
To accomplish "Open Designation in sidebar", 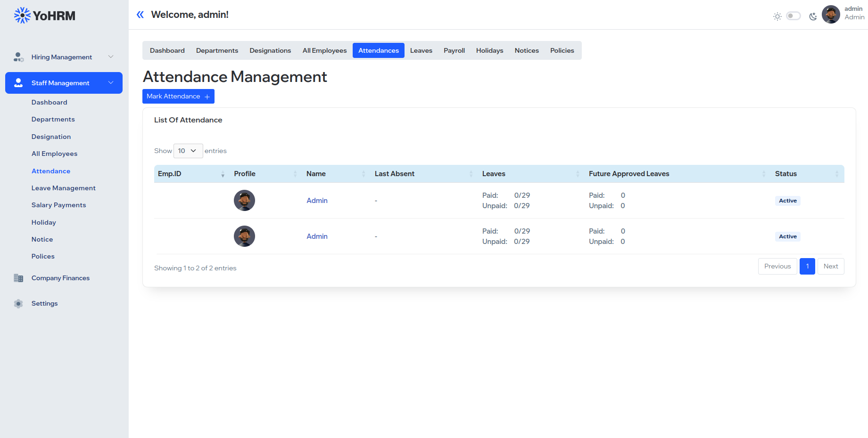I will point(51,137).
